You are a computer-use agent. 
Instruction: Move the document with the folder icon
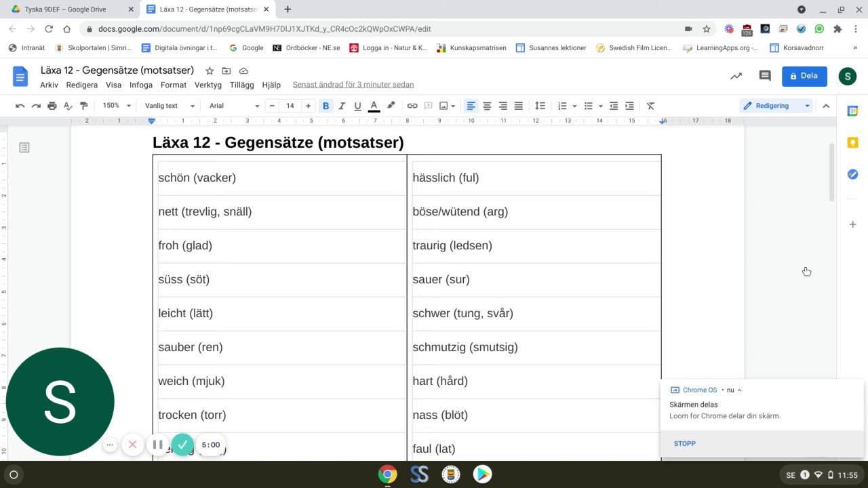pyautogui.click(x=226, y=70)
